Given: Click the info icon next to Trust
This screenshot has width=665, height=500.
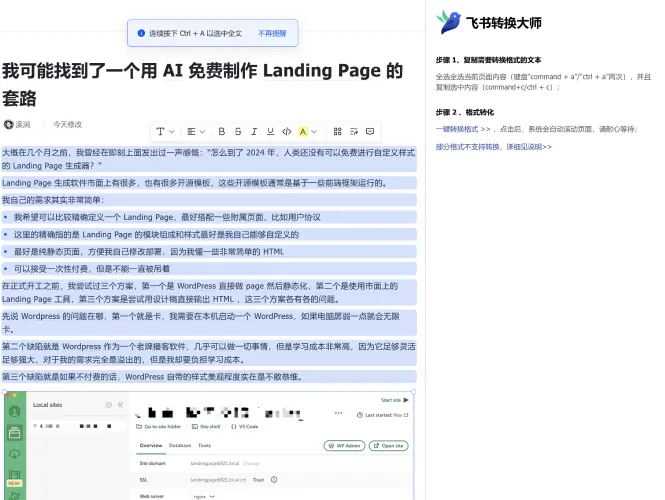Looking at the screenshot, I should 274,480.
